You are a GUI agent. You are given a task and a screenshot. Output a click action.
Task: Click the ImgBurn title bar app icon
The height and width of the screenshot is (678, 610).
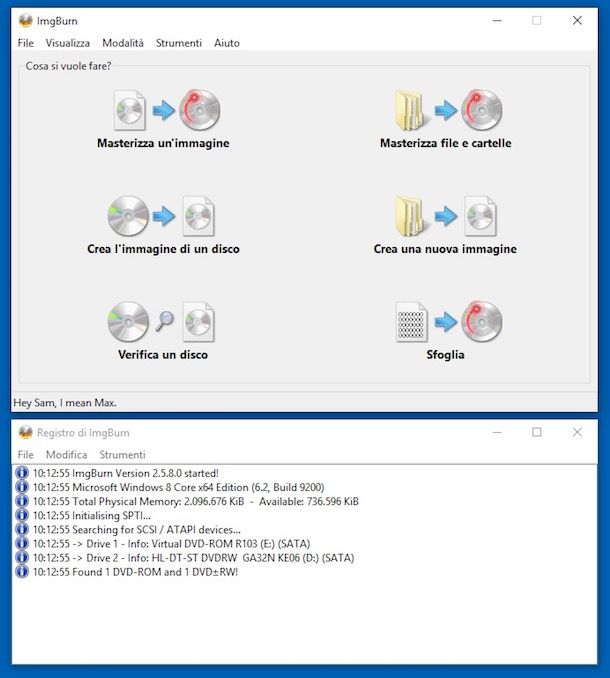(26, 20)
